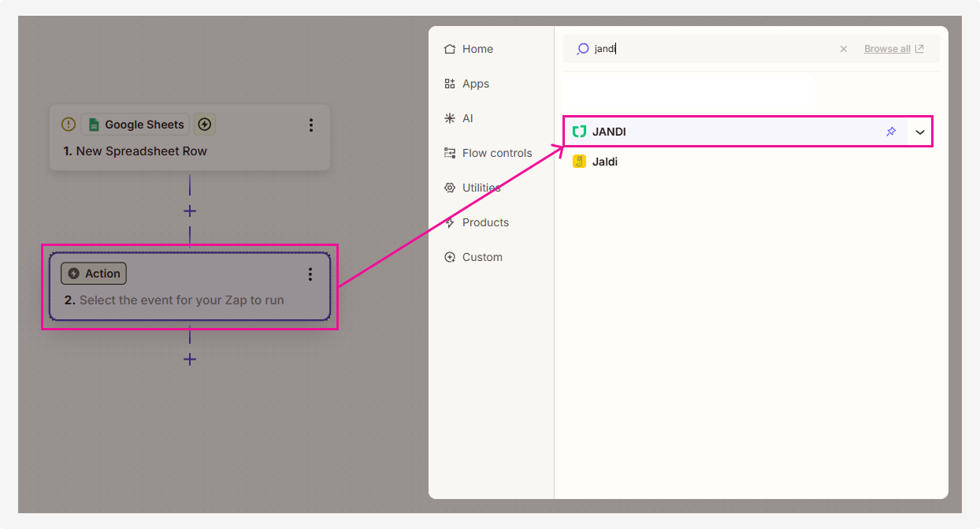This screenshot has height=529, width=980.
Task: Clear the search field with X icon
Action: [x=844, y=49]
